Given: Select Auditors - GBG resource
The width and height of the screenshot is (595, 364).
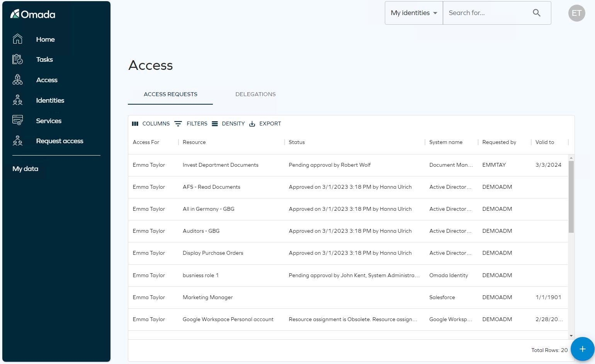Looking at the screenshot, I should pyautogui.click(x=201, y=231).
